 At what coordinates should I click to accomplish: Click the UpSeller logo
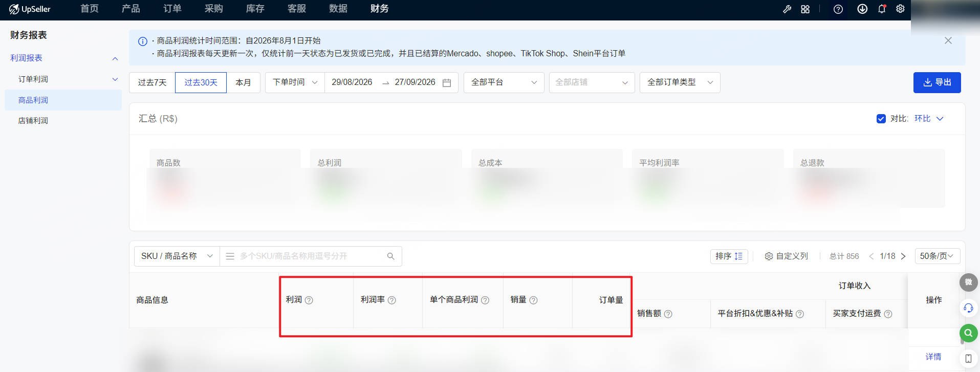point(30,9)
